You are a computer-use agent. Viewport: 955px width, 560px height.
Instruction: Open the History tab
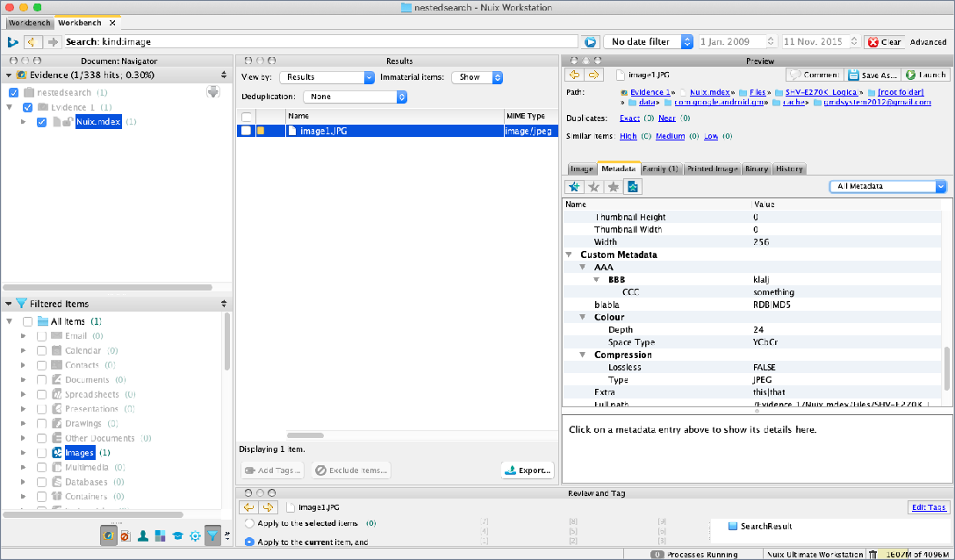[x=789, y=169]
